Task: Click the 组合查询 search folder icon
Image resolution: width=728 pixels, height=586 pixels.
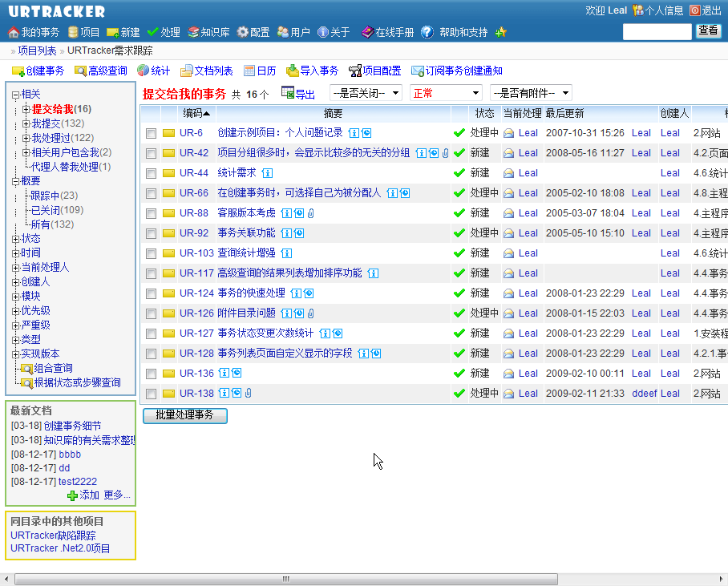Action: coord(27,369)
